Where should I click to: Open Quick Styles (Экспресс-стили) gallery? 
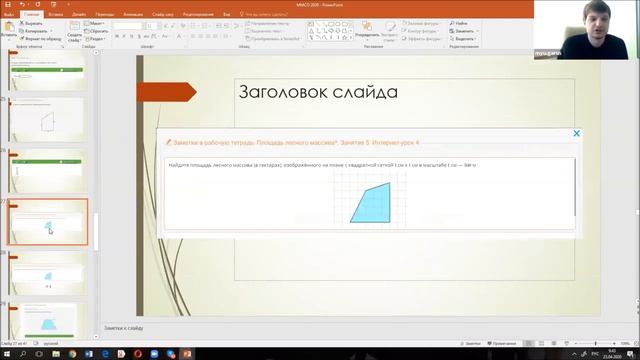390,31
